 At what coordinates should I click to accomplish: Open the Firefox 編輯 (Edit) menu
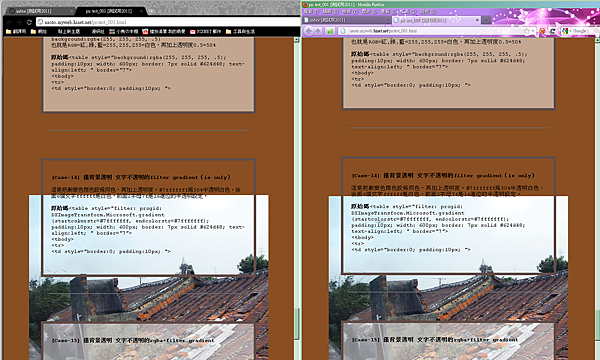[x=330, y=12]
